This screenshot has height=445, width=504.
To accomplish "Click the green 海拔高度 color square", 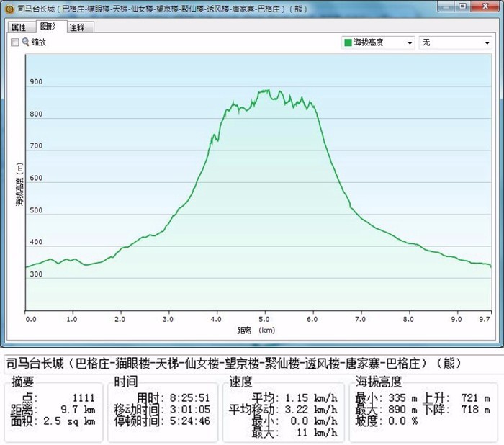I will click(x=348, y=42).
